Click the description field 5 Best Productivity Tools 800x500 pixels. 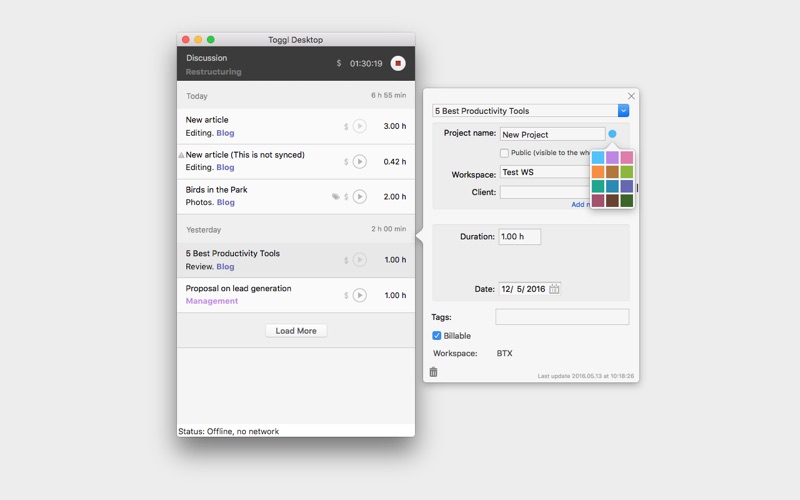point(525,111)
